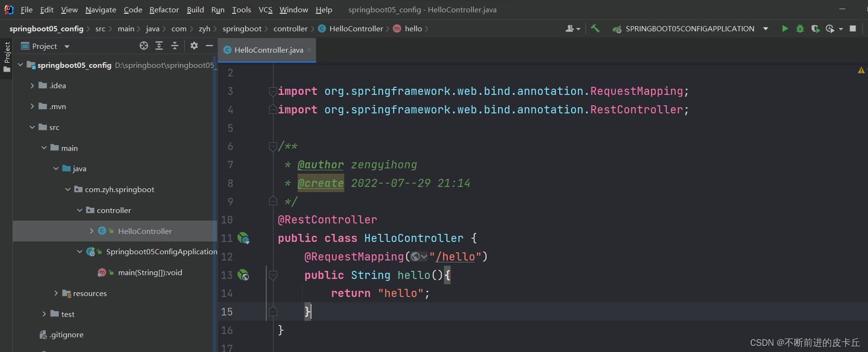Click the gutter bean icon on line 11
868x352 pixels.
pos(244,238)
